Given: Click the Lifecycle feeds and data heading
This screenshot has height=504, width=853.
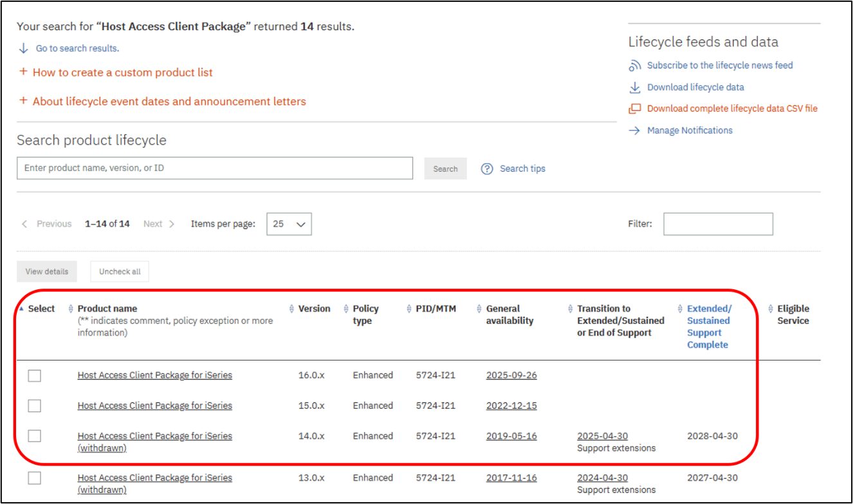Looking at the screenshot, I should point(703,42).
